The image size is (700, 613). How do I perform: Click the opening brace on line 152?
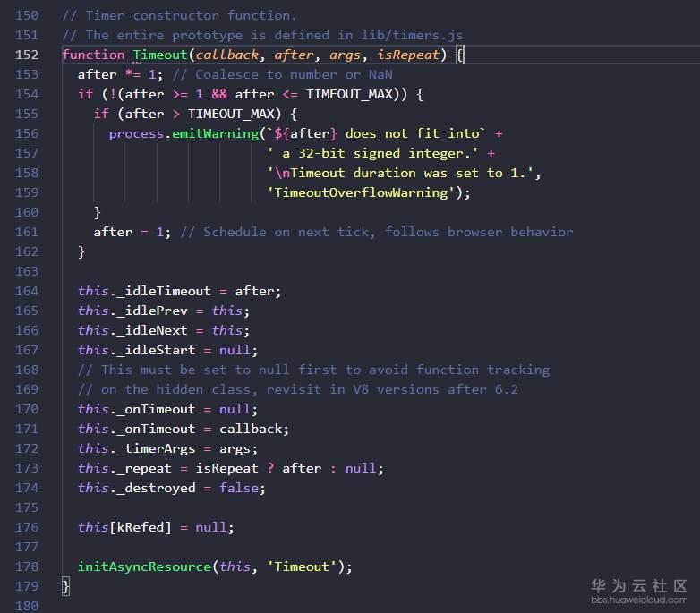[x=460, y=55]
